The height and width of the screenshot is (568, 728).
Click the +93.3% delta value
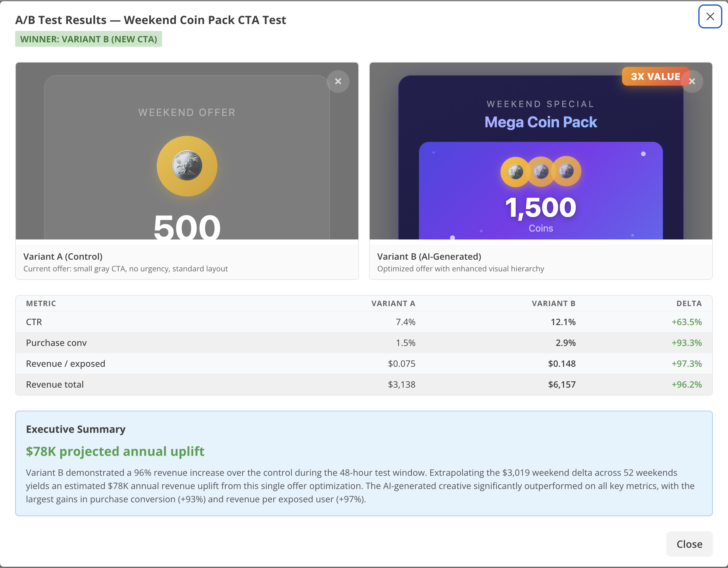(687, 343)
